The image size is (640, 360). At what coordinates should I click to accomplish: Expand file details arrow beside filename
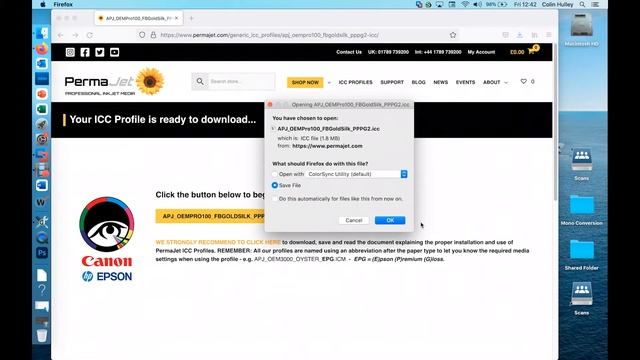tap(273, 129)
